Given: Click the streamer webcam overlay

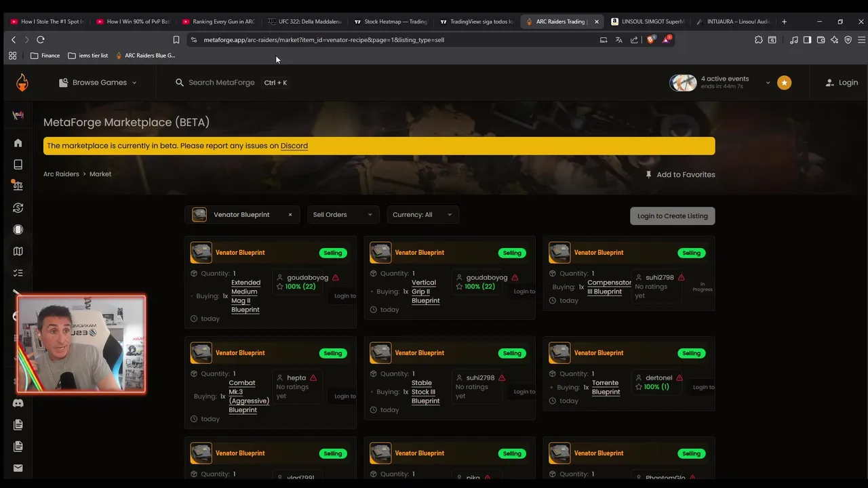Looking at the screenshot, I should pyautogui.click(x=81, y=344).
